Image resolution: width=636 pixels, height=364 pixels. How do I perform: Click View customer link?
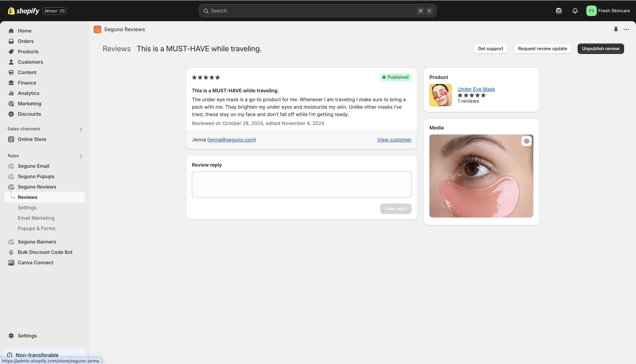(x=394, y=140)
